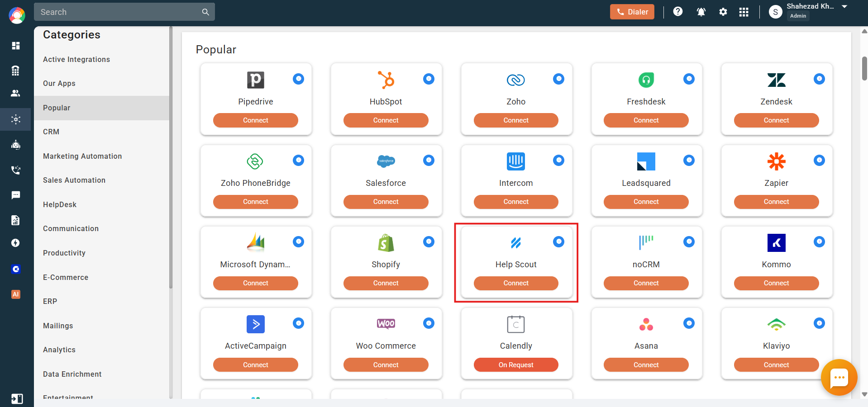Viewport: 868px width, 407px height.
Task: Click the info badge on Help Scout card
Action: click(x=559, y=241)
